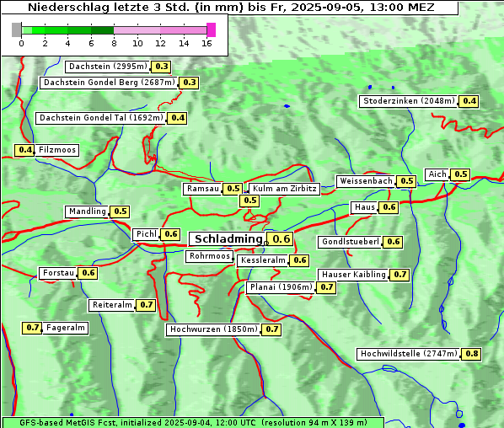Select the Pichl label

[147, 234]
